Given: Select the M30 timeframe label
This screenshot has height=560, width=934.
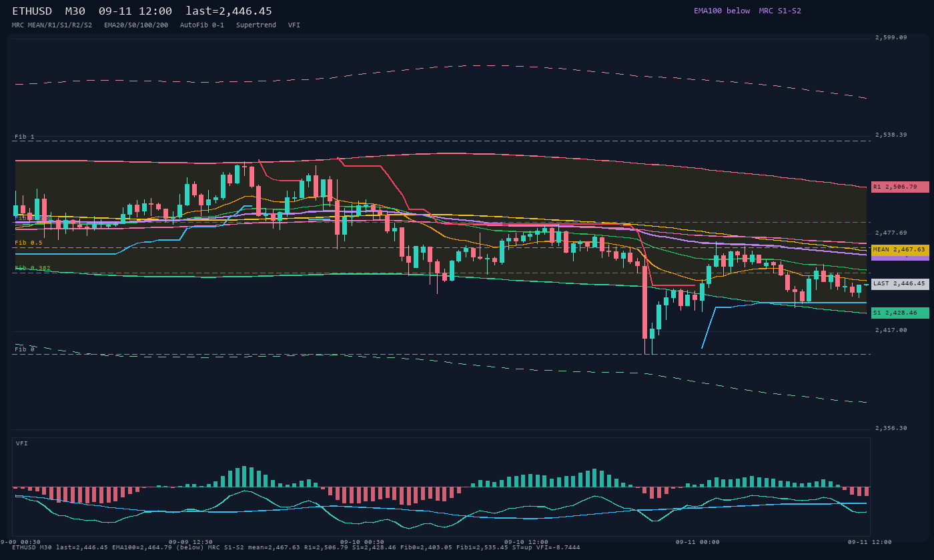Looking at the screenshot, I should (75, 11).
